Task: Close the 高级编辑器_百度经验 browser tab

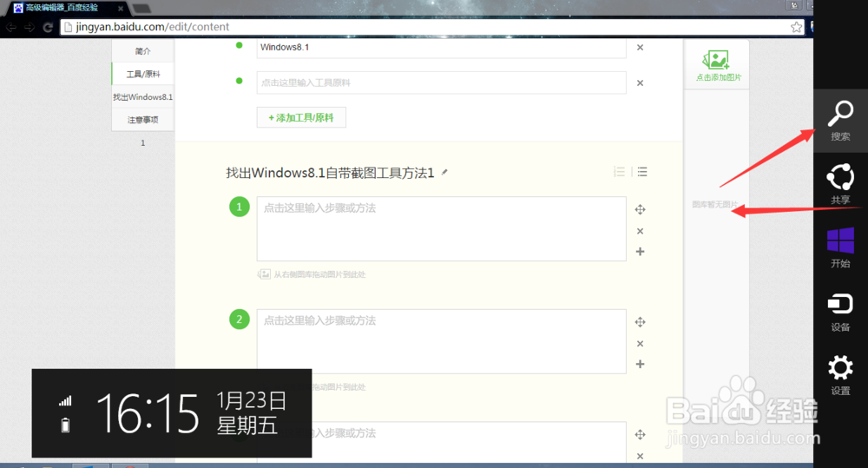Action: click(120, 9)
